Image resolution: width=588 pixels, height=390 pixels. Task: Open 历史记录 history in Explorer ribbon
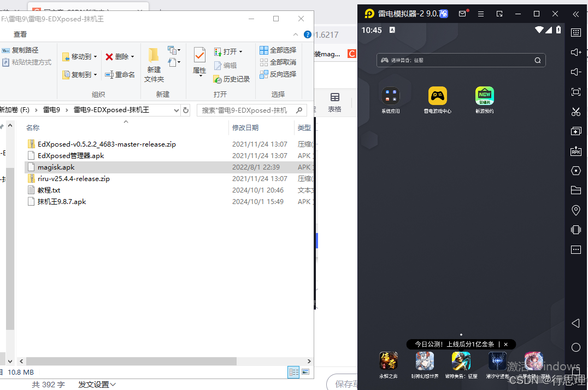[231, 79]
